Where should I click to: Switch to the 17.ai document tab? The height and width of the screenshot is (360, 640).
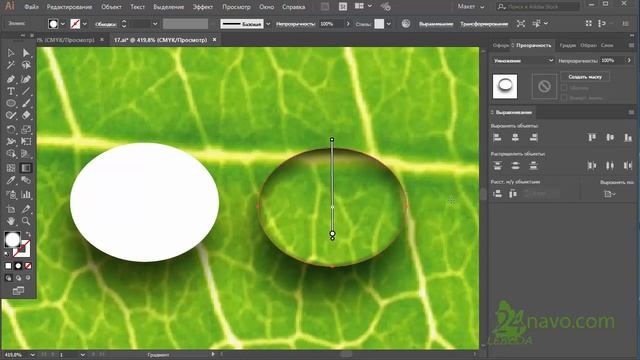[160, 40]
